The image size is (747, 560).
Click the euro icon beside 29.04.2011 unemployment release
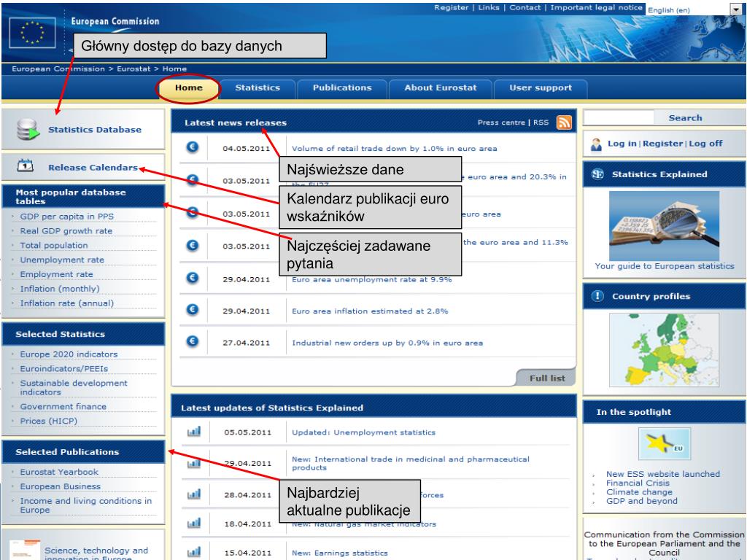pyautogui.click(x=193, y=278)
